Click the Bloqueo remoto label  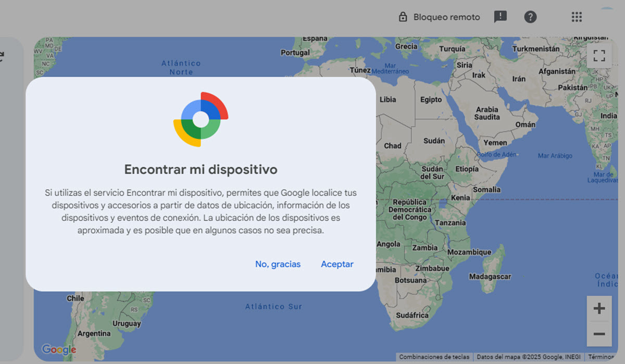coord(446,17)
